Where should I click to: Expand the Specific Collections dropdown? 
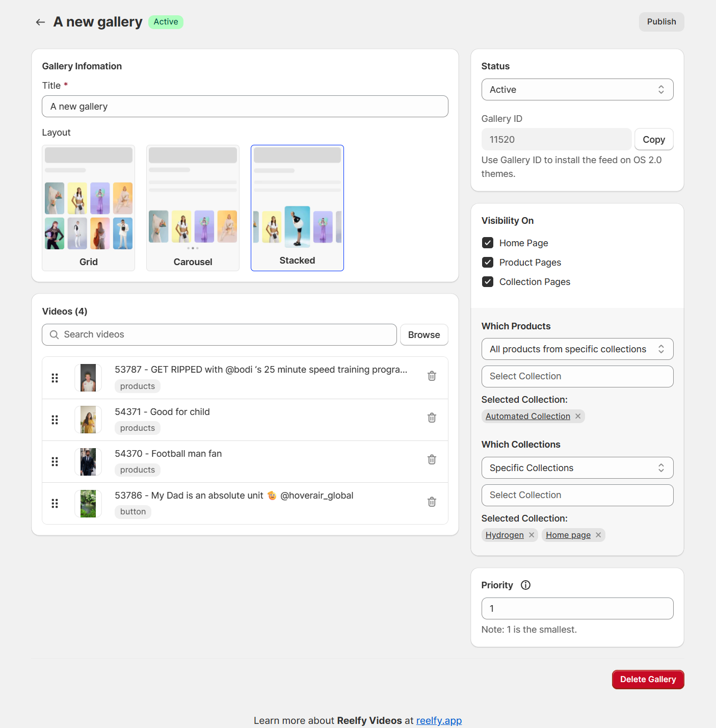pyautogui.click(x=577, y=468)
